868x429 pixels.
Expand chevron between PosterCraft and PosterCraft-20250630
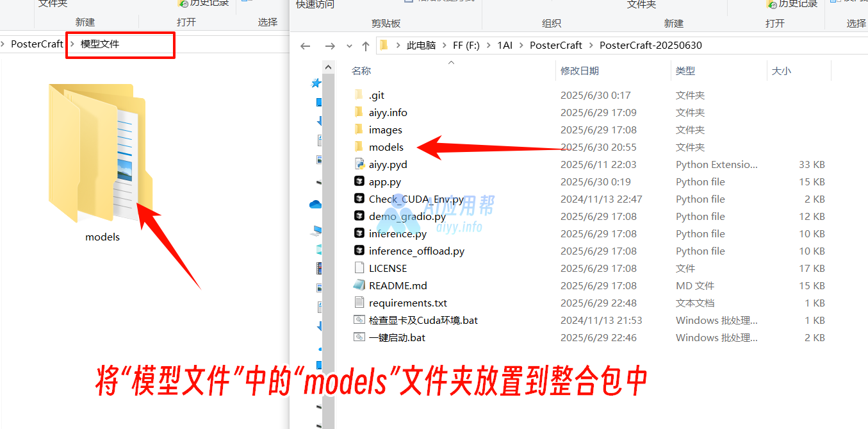point(591,46)
